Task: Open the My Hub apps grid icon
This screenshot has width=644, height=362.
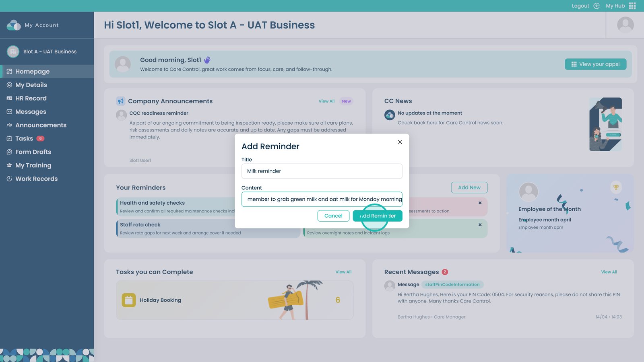Action: (x=632, y=6)
